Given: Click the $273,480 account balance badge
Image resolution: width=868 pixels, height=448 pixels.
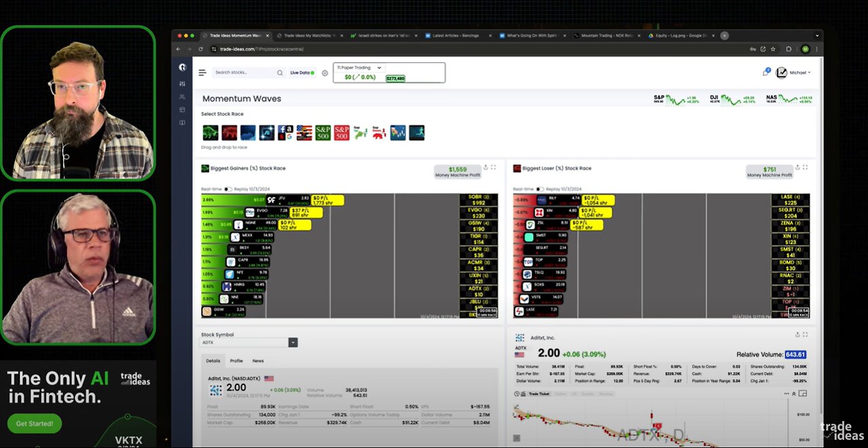Looking at the screenshot, I should [x=395, y=78].
